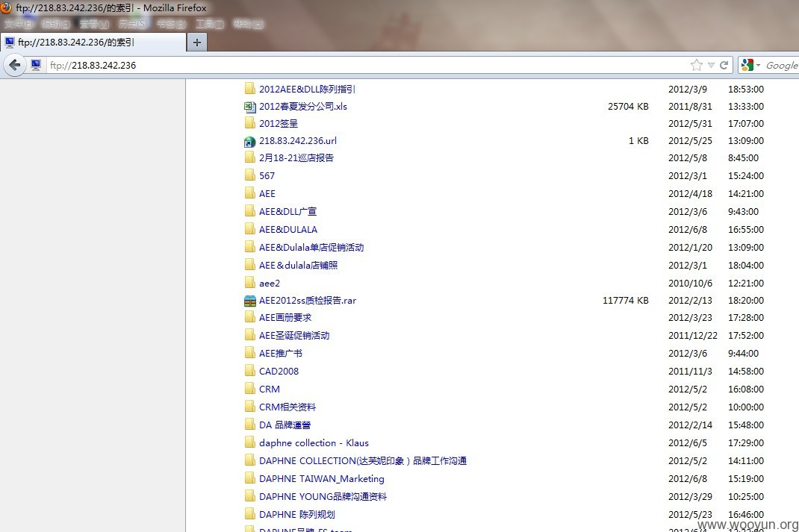This screenshot has height=532, width=799.
Task: Open the 218.83.242.236.url link
Action: coord(298,140)
